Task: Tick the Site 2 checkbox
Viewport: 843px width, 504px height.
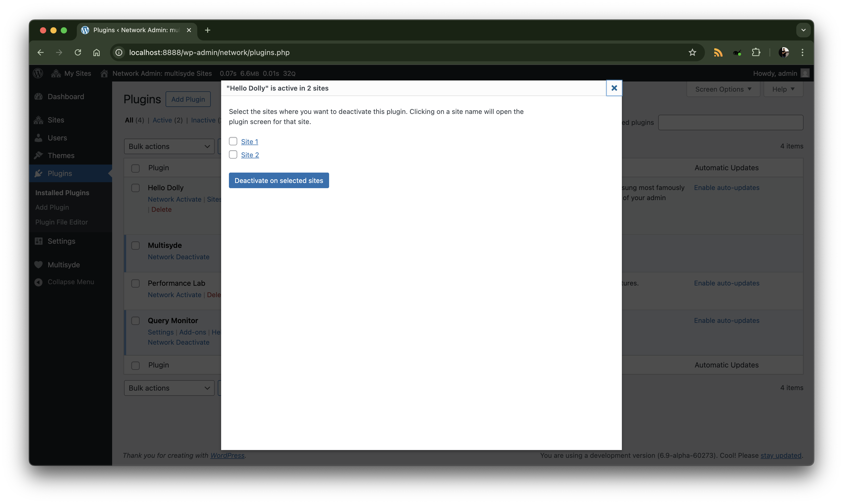Action: 233,154
